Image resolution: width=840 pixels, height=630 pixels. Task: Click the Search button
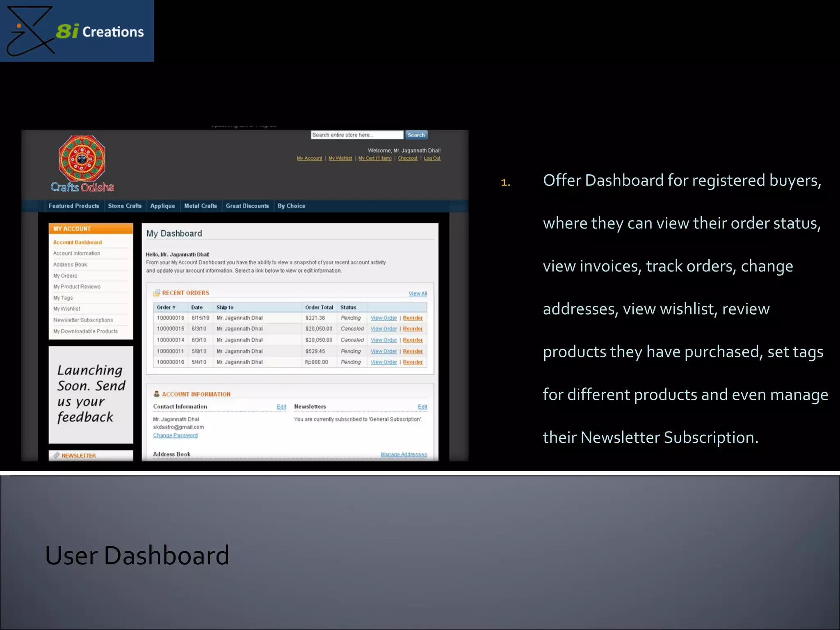[416, 135]
